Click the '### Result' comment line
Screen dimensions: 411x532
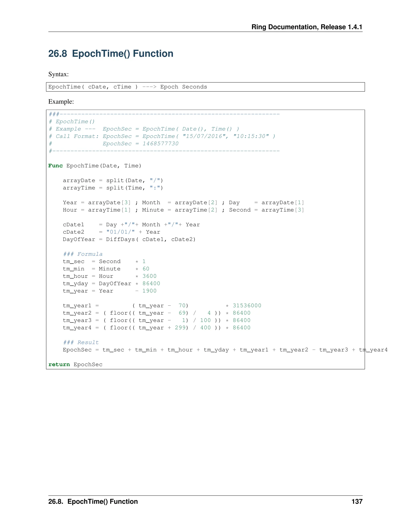pyautogui.click(x=81, y=342)
